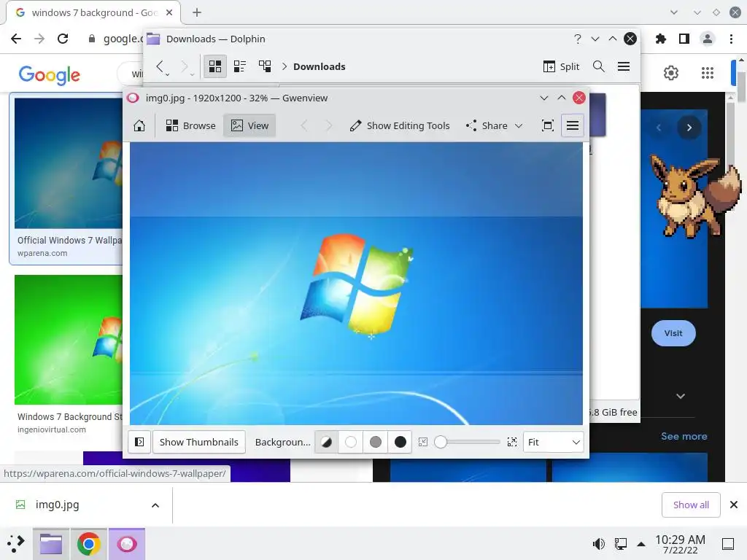This screenshot has height=560, width=747.
Task: Click Chrome forward arrow
Action: tap(39, 39)
